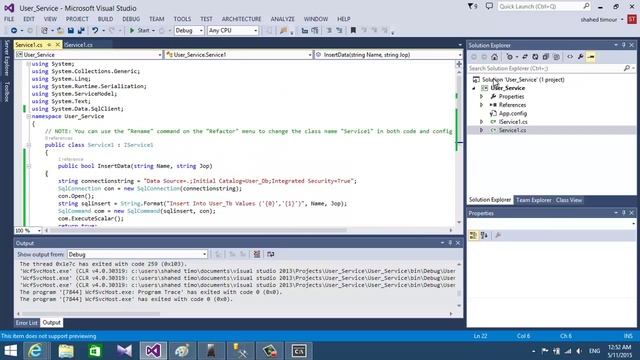Viewport: 640px width, 360px height.
Task: Click Sync with Active Document icon
Action: click(x=525, y=57)
